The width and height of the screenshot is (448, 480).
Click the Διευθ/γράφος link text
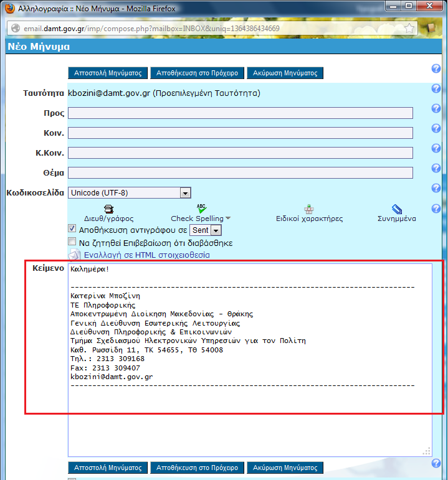coord(109,219)
